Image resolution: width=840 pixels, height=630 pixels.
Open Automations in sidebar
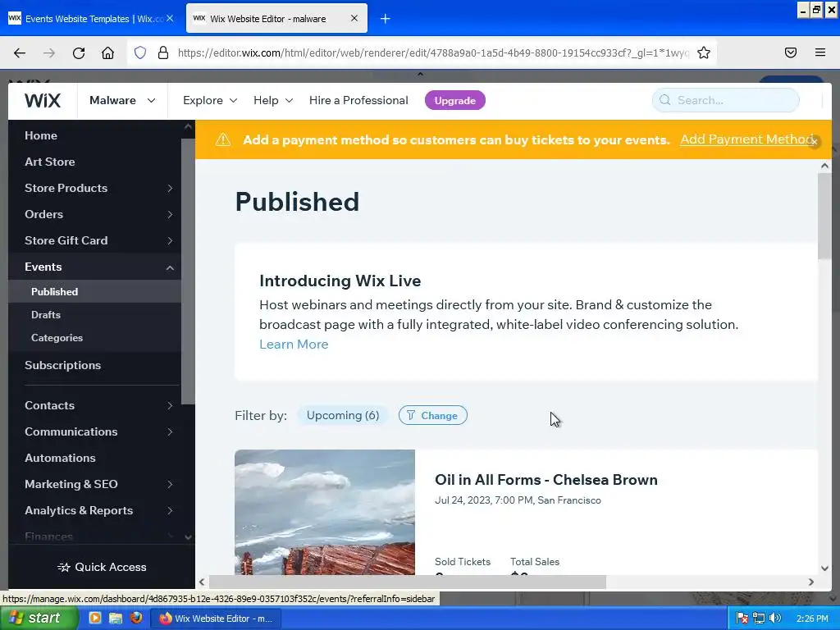click(60, 458)
